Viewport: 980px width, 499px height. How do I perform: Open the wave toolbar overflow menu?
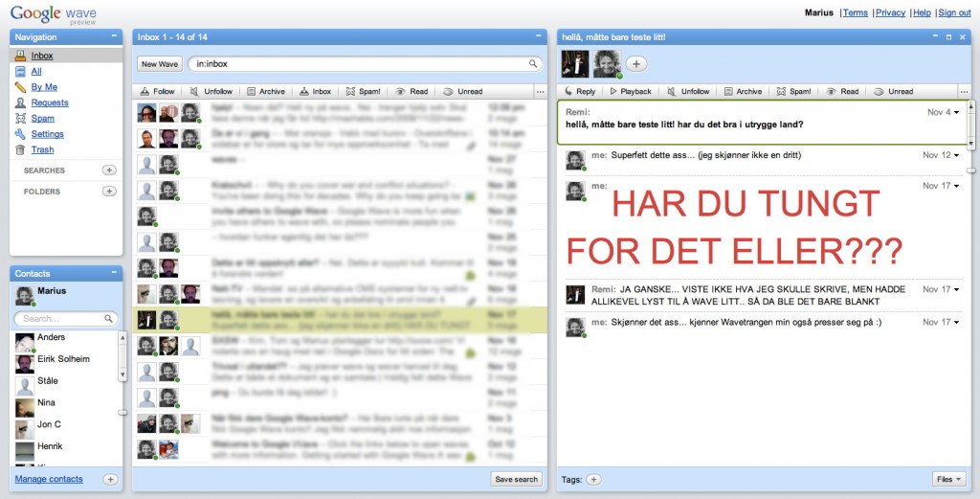[x=965, y=91]
